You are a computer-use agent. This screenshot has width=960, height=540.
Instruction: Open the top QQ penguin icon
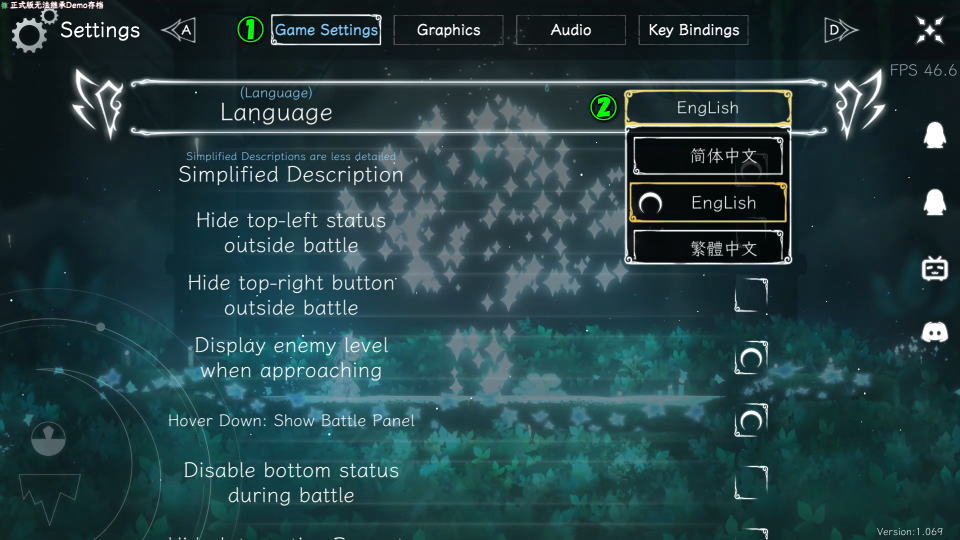[x=934, y=135]
